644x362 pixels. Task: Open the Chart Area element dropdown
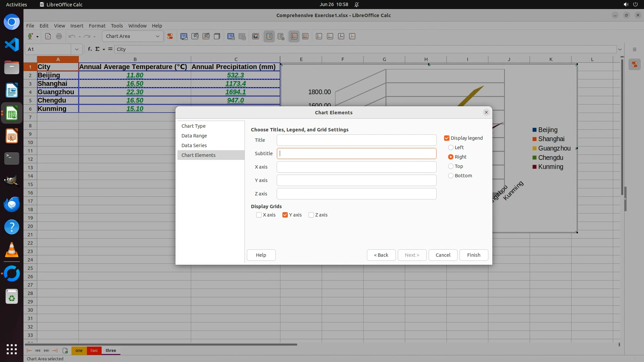coord(157,36)
